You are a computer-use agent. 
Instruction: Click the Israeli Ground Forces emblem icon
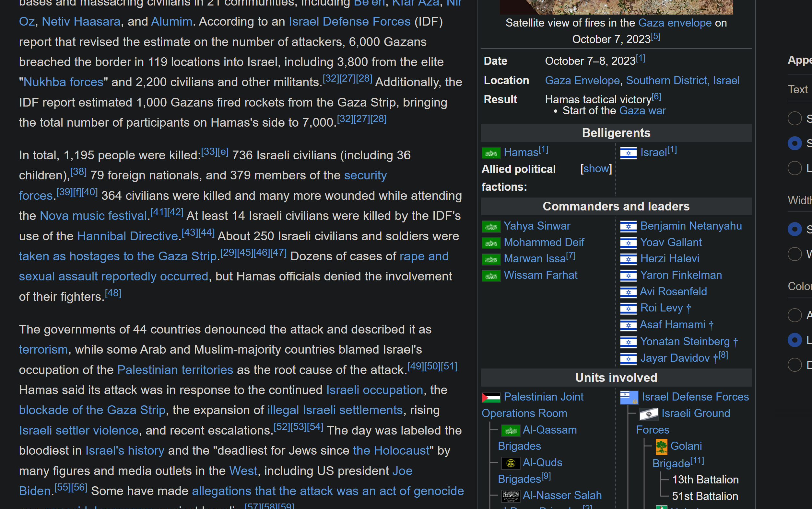click(648, 414)
